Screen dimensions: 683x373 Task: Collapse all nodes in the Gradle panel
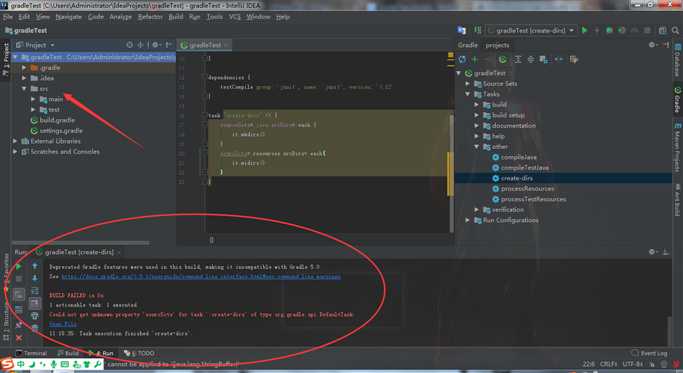pos(531,59)
